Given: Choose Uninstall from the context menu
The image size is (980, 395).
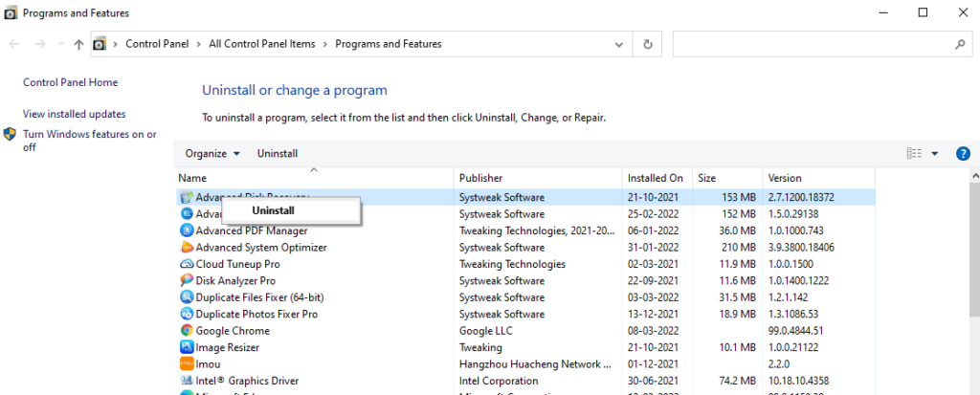Looking at the screenshot, I should pos(291,210).
